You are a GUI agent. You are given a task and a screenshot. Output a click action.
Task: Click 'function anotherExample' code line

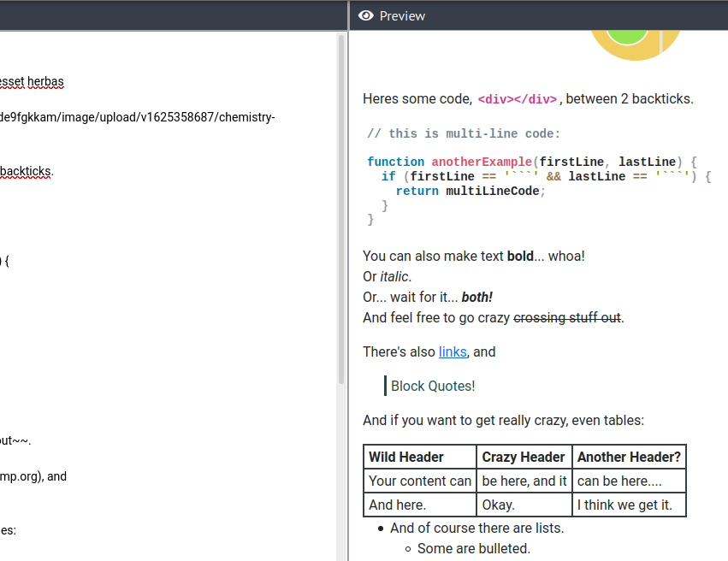tap(532, 162)
